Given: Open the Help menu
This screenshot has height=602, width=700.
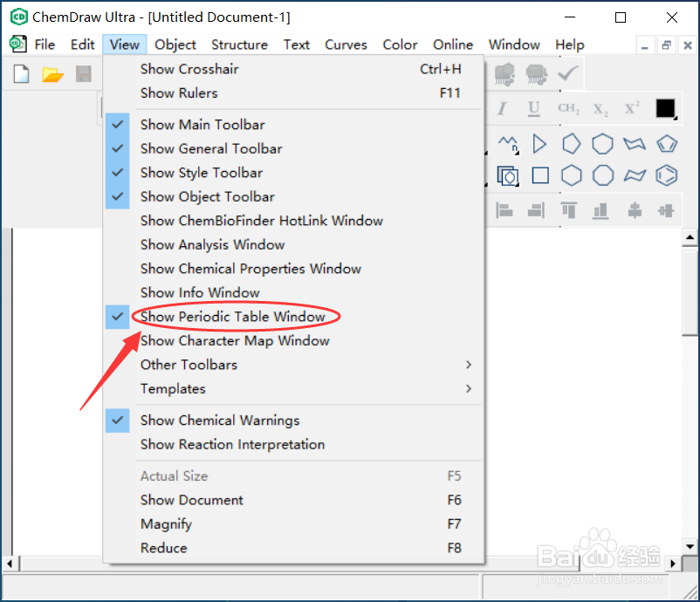Looking at the screenshot, I should (570, 44).
